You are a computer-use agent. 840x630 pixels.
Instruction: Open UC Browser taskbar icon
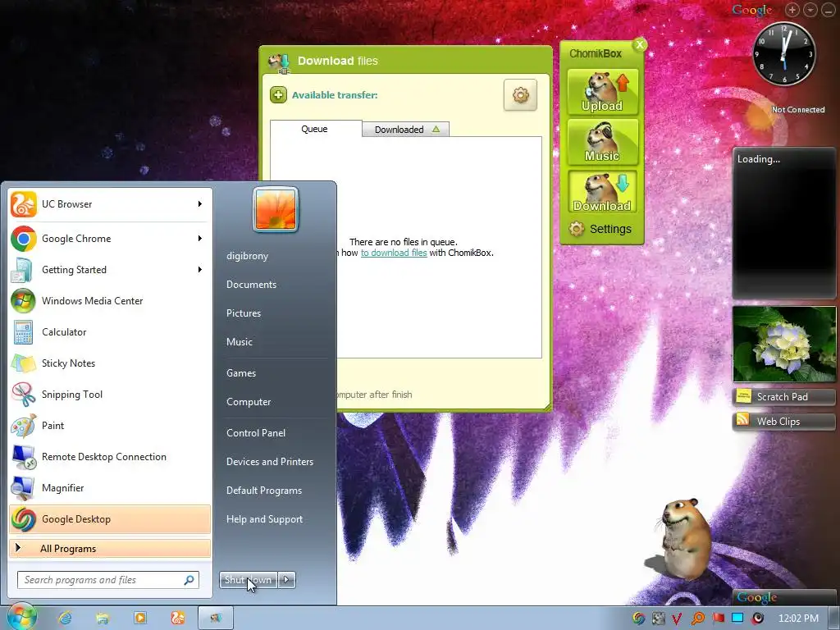click(178, 619)
